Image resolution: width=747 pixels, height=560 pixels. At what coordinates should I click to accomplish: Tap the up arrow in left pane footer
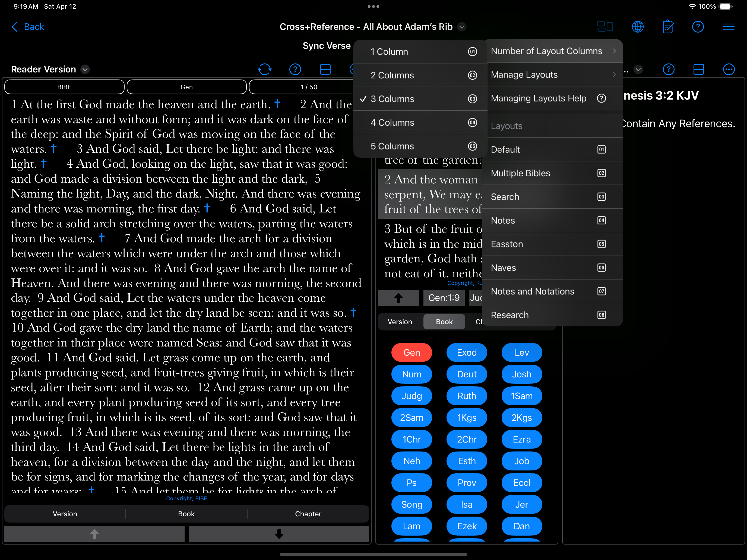(x=94, y=534)
